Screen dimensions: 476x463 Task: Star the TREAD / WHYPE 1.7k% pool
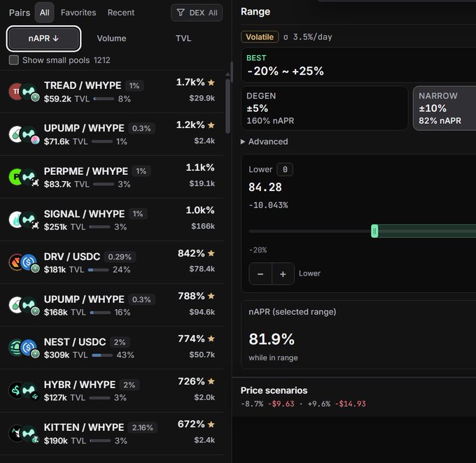(211, 83)
